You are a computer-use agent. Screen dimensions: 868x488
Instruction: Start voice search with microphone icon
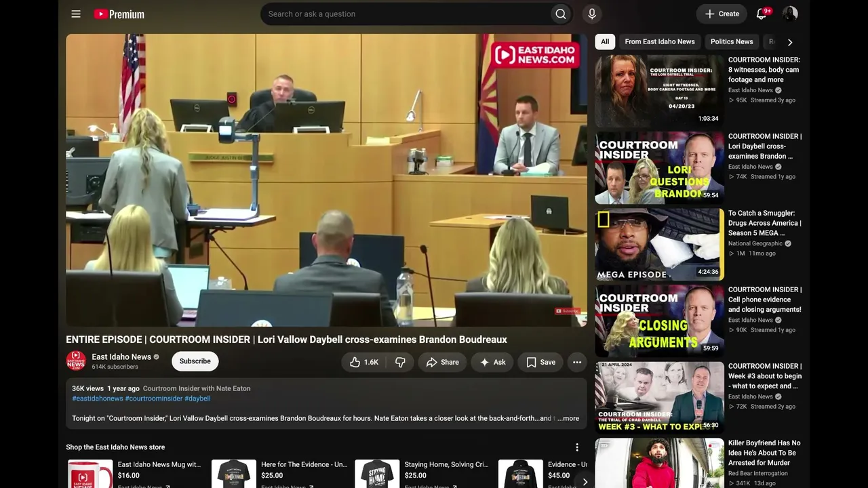point(592,14)
